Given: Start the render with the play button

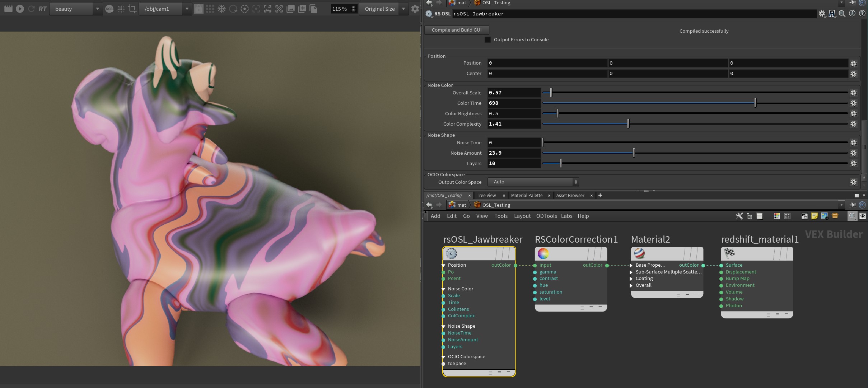Looking at the screenshot, I should (20, 9).
